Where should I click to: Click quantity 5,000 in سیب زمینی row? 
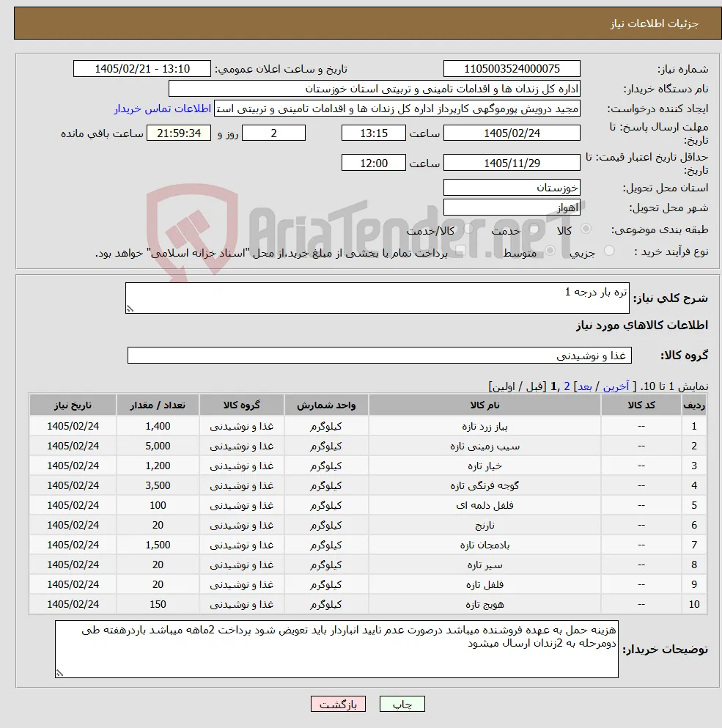pyautogui.click(x=158, y=446)
